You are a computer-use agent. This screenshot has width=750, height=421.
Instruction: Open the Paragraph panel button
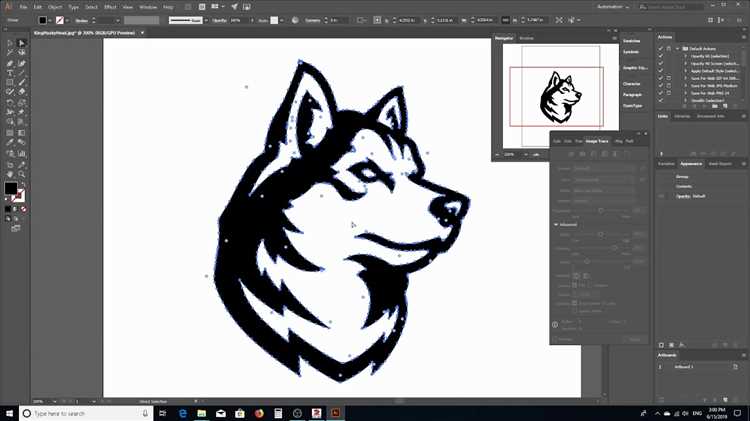click(632, 94)
